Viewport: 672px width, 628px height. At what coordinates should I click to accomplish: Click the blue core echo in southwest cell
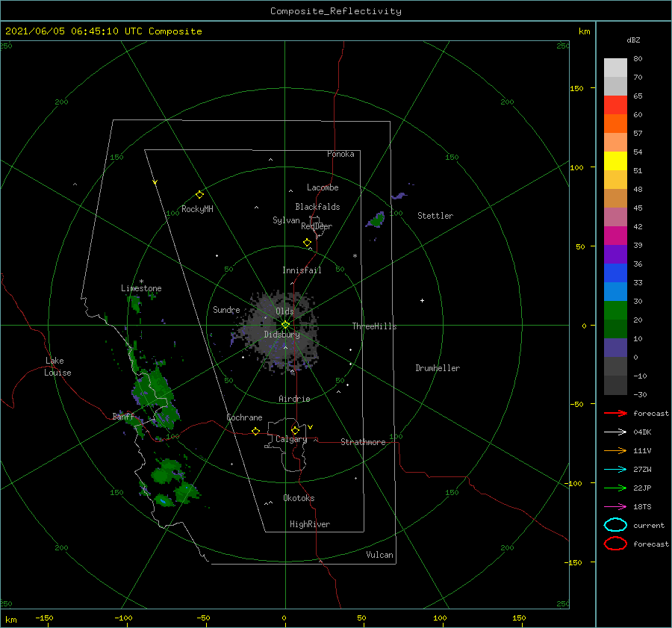click(x=163, y=500)
